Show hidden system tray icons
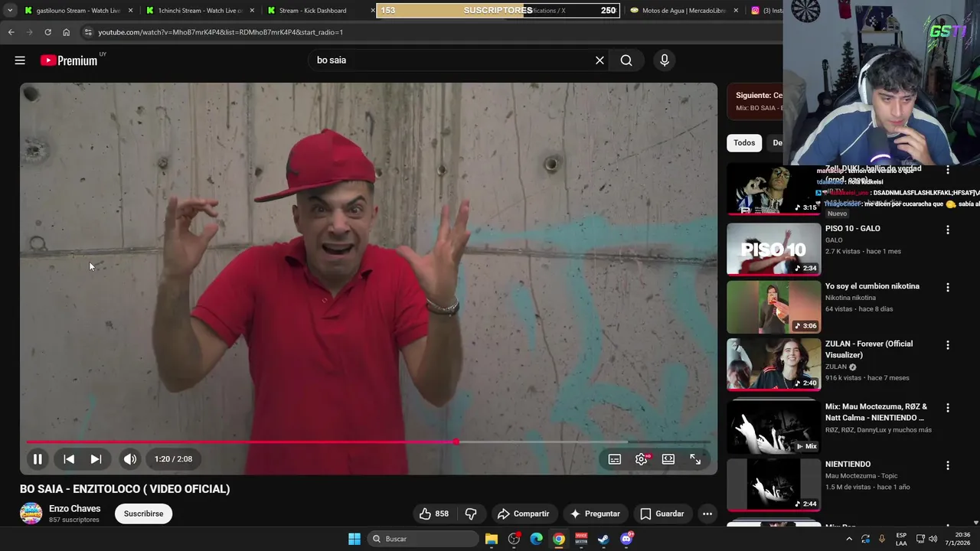980x551 pixels. pyautogui.click(x=850, y=539)
